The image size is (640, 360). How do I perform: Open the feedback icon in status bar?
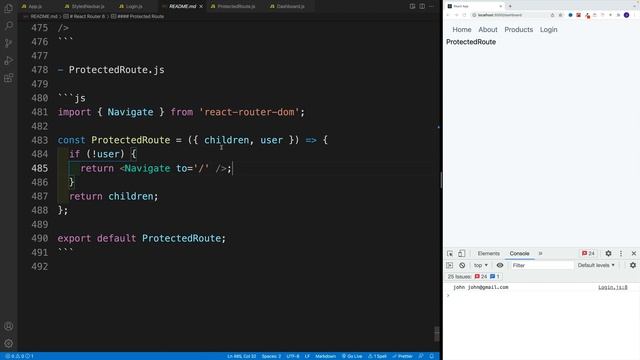pos(421,356)
